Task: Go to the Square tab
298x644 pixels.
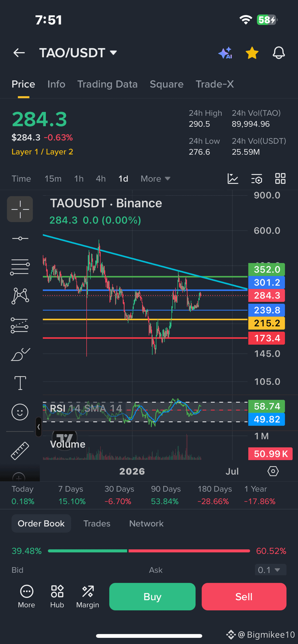Action: pos(167,84)
